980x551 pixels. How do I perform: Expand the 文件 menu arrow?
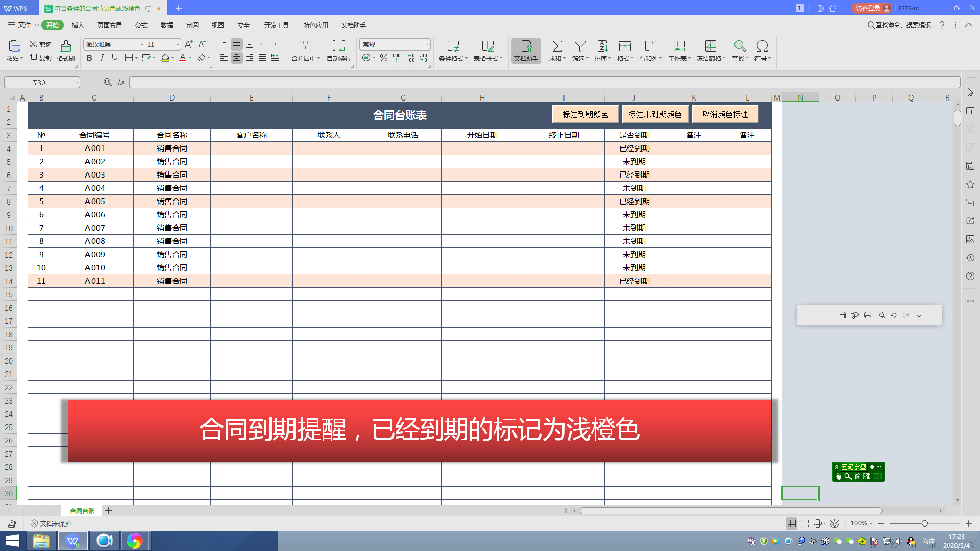click(37, 25)
